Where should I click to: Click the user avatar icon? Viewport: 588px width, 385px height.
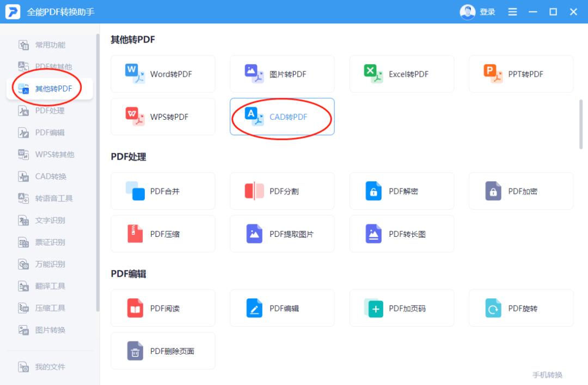click(467, 12)
